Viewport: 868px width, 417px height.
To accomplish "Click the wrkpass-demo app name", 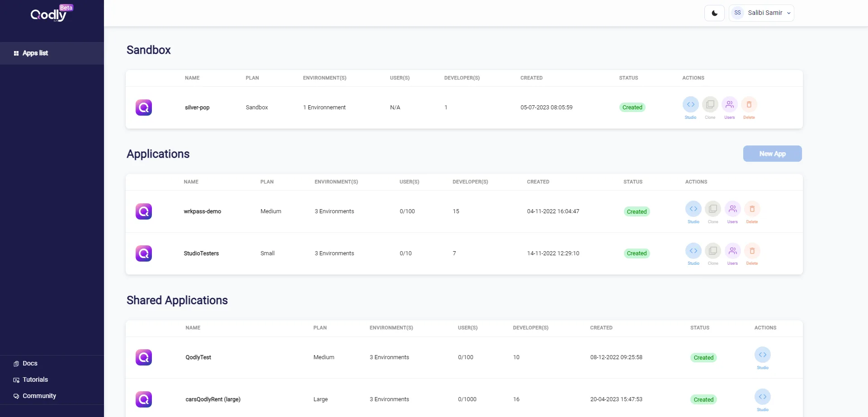I will pos(203,211).
